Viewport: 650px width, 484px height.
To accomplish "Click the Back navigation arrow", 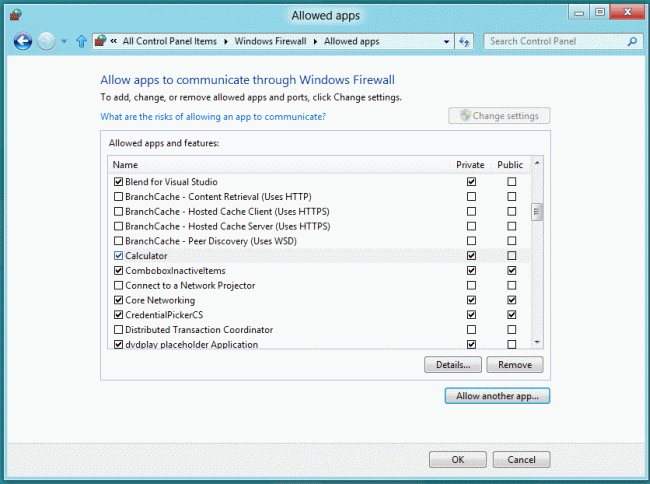I will coord(23,41).
